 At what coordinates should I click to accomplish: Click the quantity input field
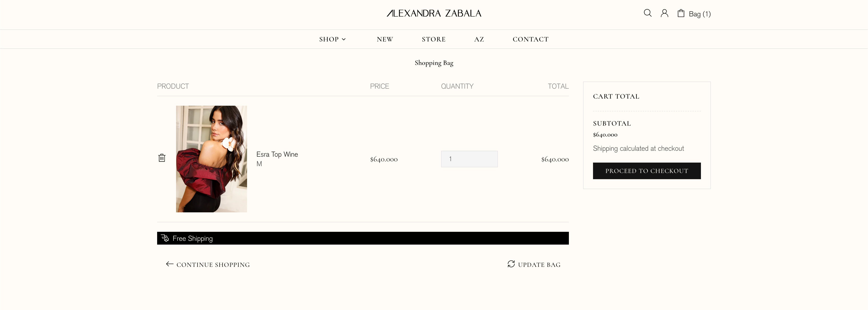click(469, 159)
